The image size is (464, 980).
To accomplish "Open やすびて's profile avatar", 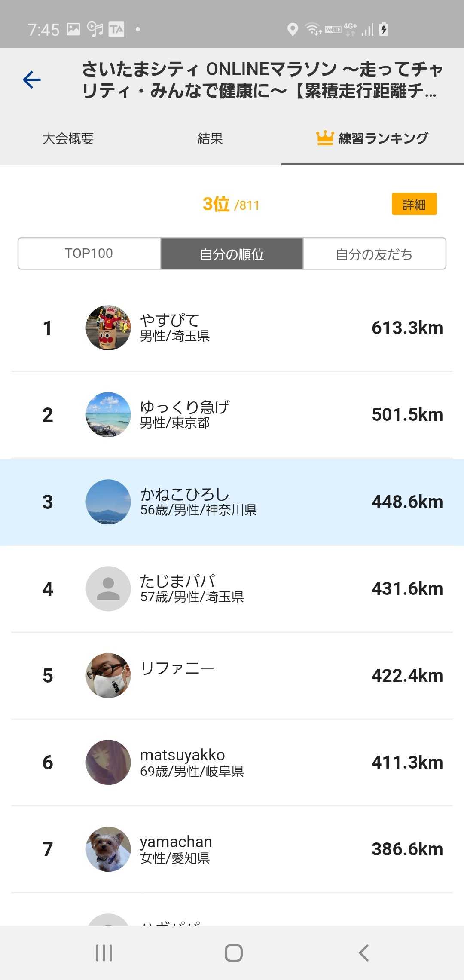I will coord(108,328).
